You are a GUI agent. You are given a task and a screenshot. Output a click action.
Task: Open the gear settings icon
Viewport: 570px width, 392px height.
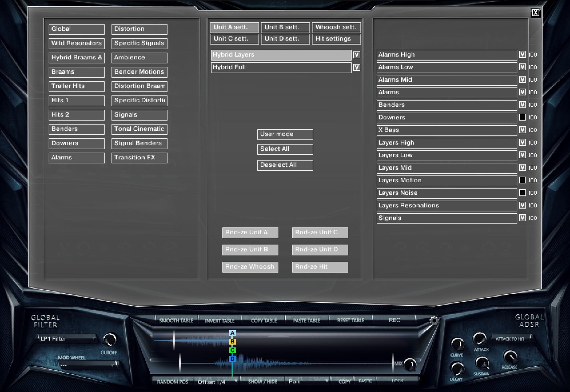click(x=434, y=321)
